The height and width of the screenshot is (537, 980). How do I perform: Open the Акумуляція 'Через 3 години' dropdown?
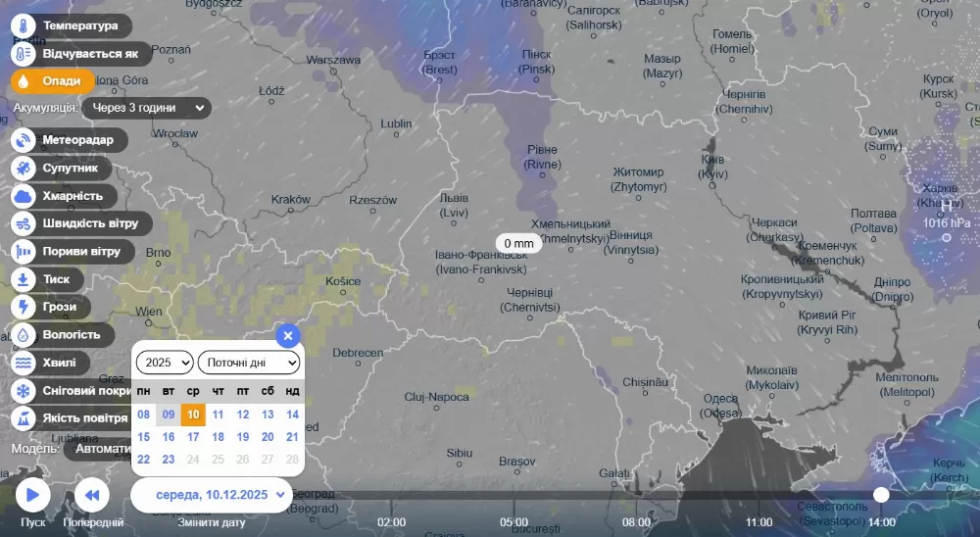coord(147,108)
